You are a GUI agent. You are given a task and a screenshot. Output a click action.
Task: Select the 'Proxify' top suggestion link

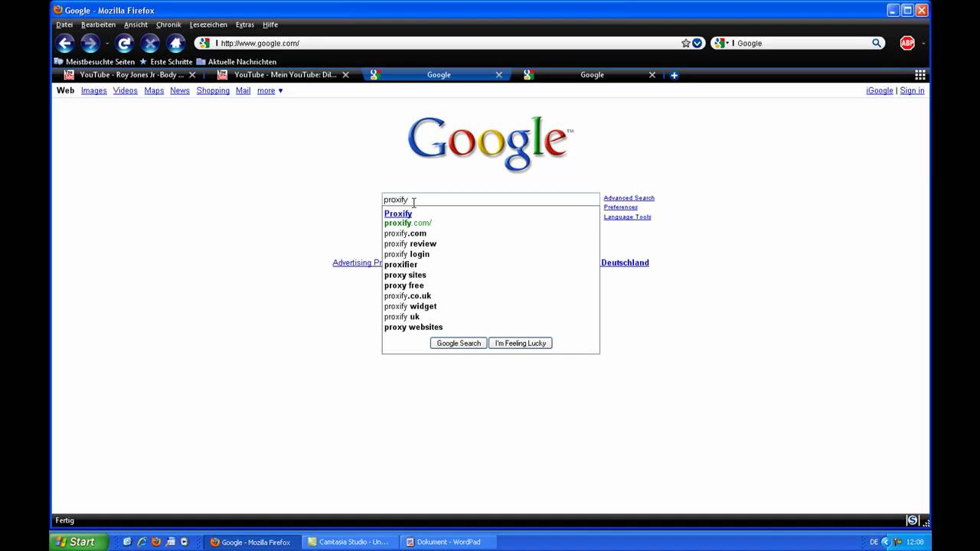click(x=398, y=214)
